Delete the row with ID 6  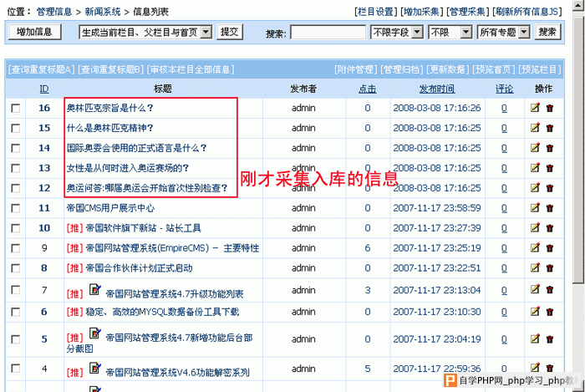tap(550, 312)
